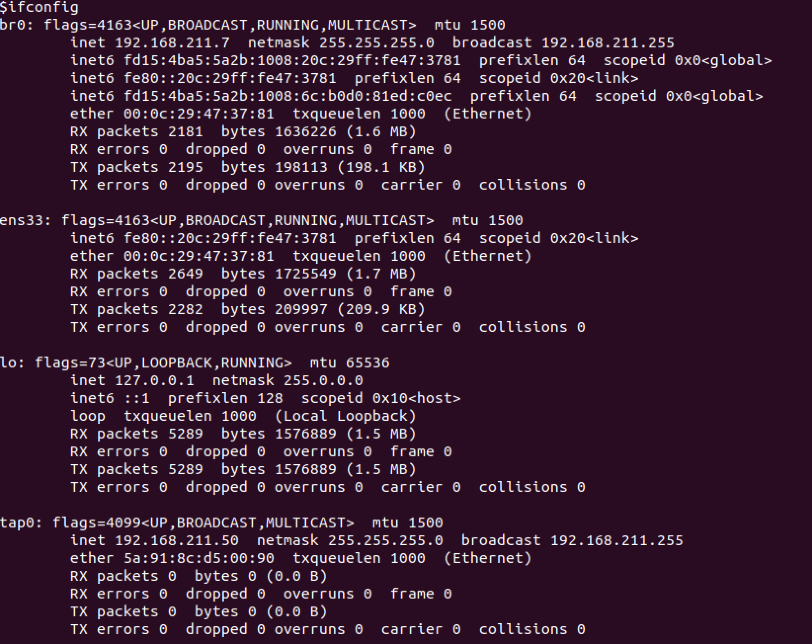This screenshot has width=812, height=644.
Task: Click the ens33 bytes 1725549 value
Action: [305, 274]
